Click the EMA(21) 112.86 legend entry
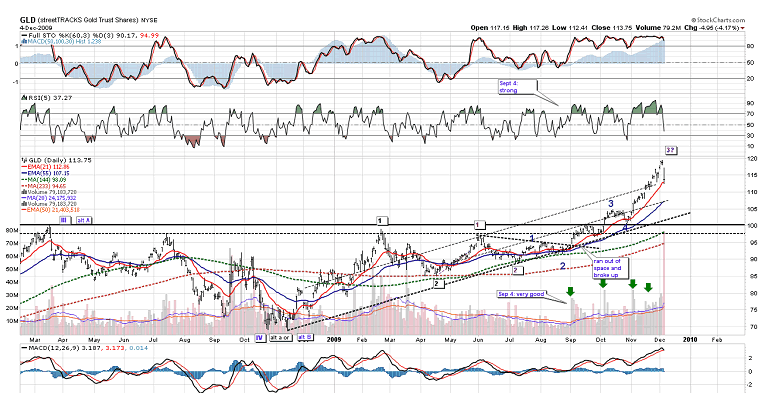 [x=46, y=167]
